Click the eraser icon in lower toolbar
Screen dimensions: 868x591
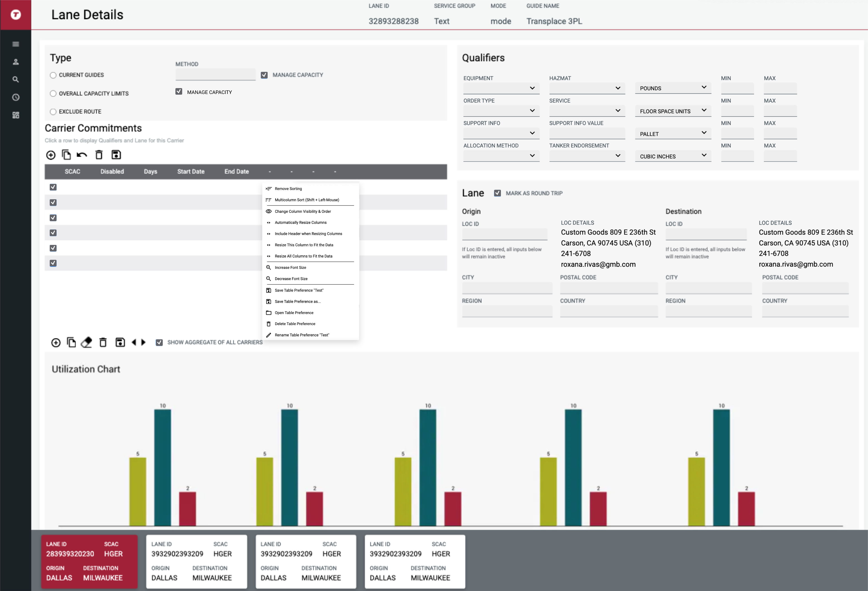point(86,342)
